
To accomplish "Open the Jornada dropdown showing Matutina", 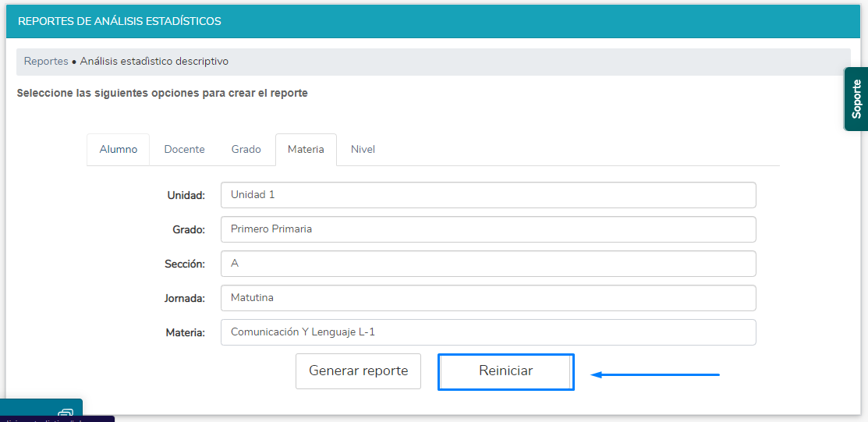I will (x=488, y=298).
